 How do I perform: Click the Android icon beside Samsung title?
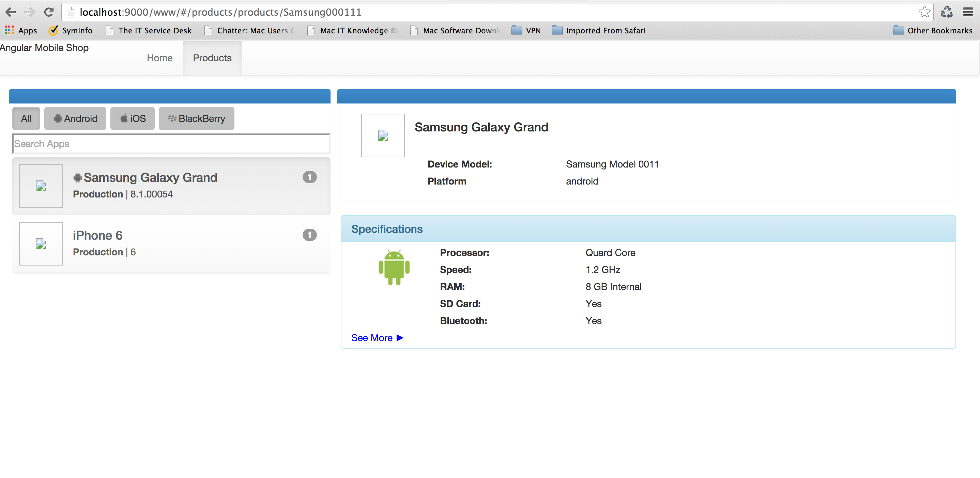(78, 178)
